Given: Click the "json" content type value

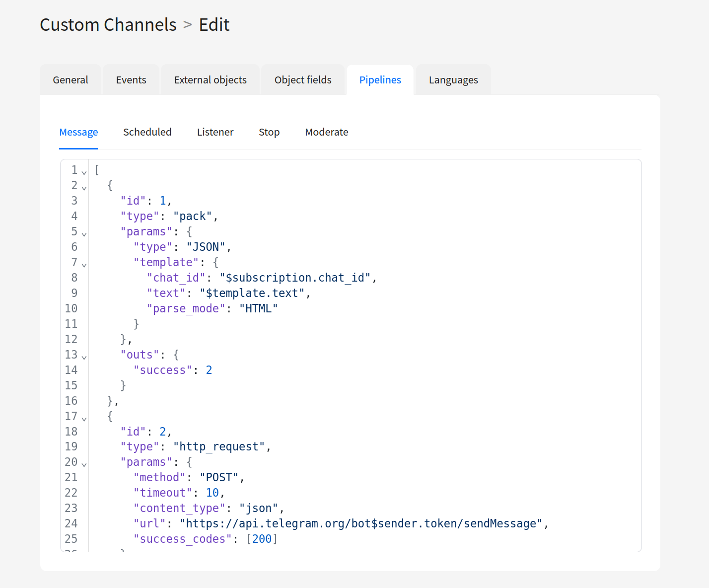Looking at the screenshot, I should (259, 508).
